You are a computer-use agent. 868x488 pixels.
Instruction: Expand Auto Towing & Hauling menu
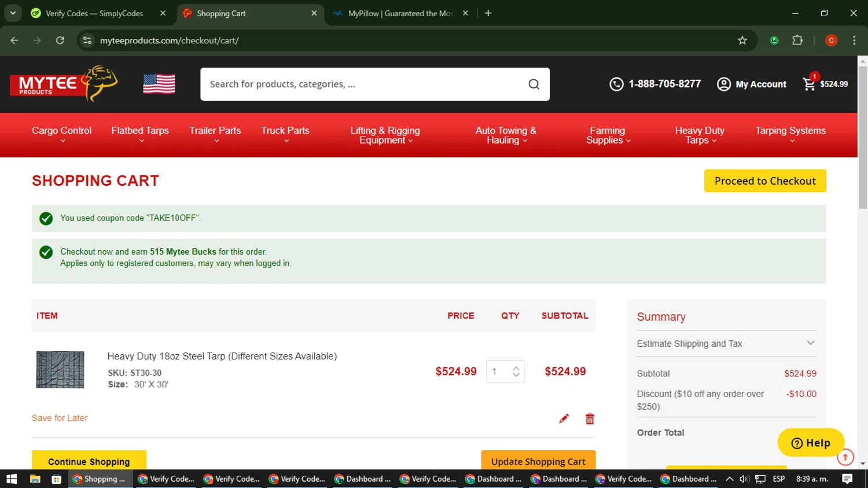(506, 135)
